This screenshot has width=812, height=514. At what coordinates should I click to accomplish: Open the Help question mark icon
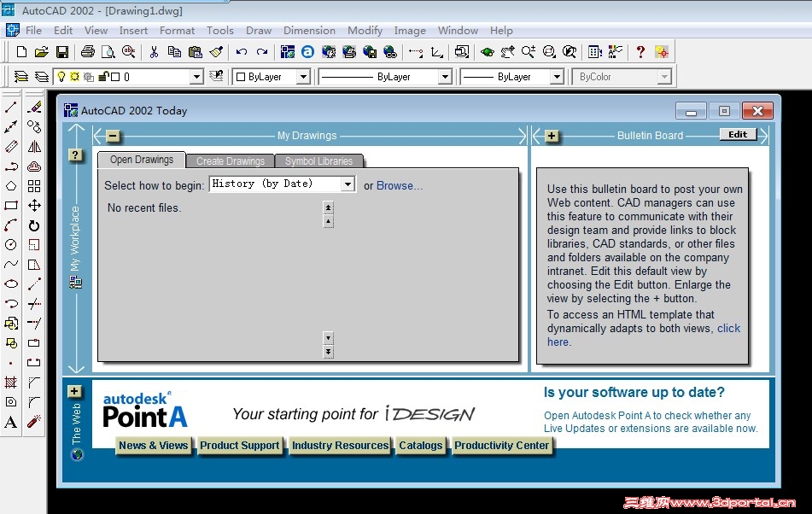640,52
